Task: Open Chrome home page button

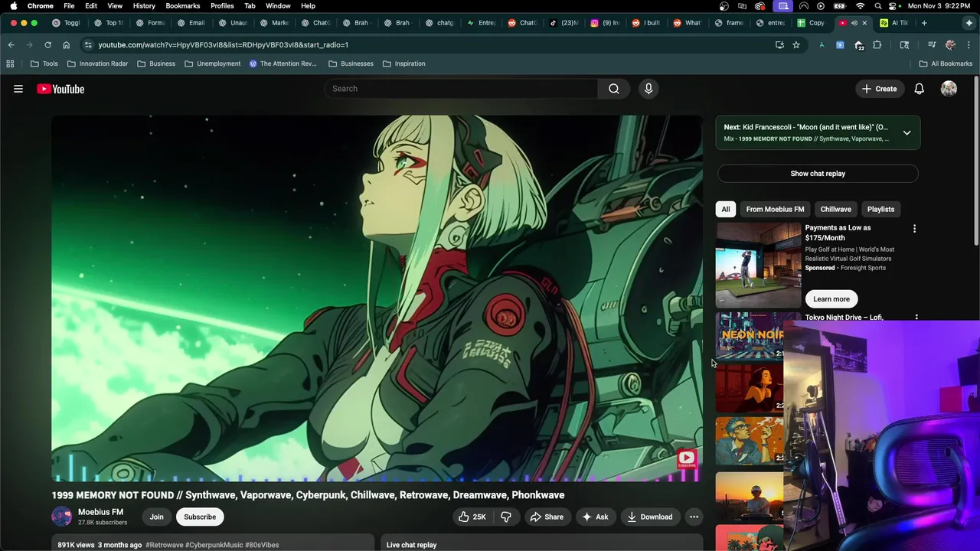Action: pyautogui.click(x=66, y=45)
